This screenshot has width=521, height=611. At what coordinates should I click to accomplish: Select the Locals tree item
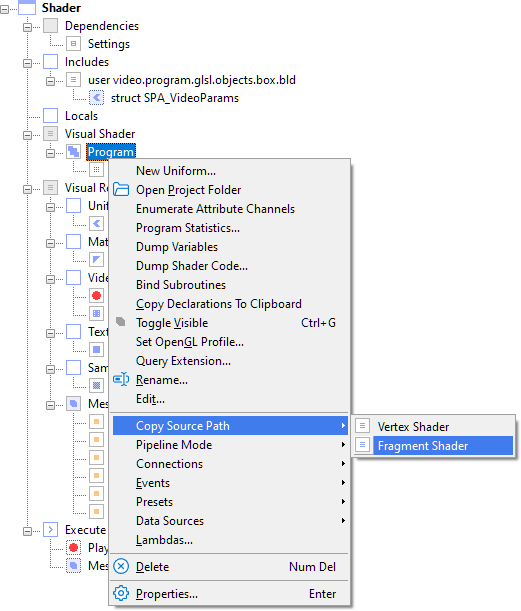pyautogui.click(x=81, y=116)
